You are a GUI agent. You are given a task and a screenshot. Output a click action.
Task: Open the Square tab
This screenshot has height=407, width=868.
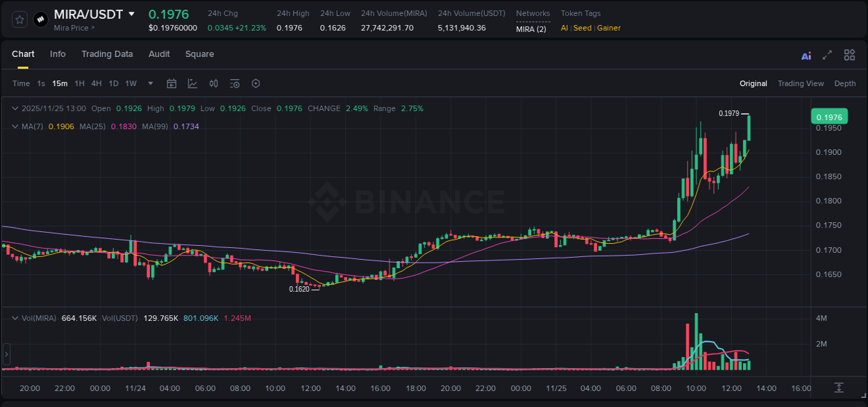click(199, 54)
